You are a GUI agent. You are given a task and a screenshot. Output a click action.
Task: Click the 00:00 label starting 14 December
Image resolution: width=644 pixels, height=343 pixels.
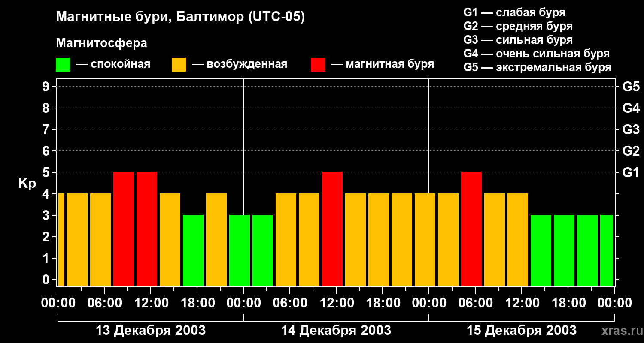tap(243, 303)
